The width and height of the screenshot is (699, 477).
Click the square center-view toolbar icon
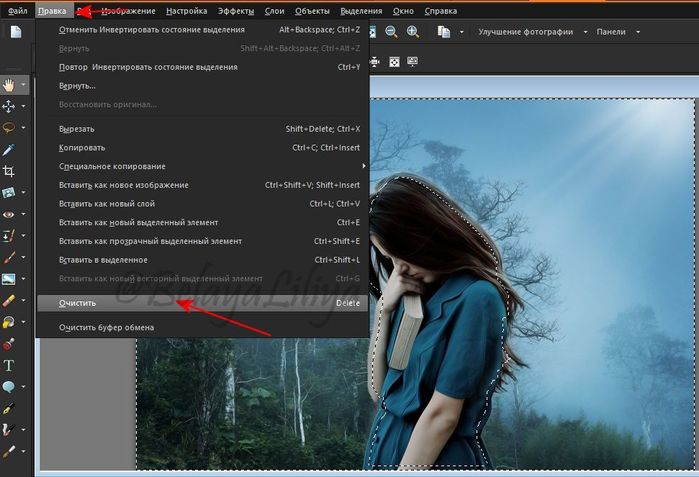pyautogui.click(x=394, y=62)
